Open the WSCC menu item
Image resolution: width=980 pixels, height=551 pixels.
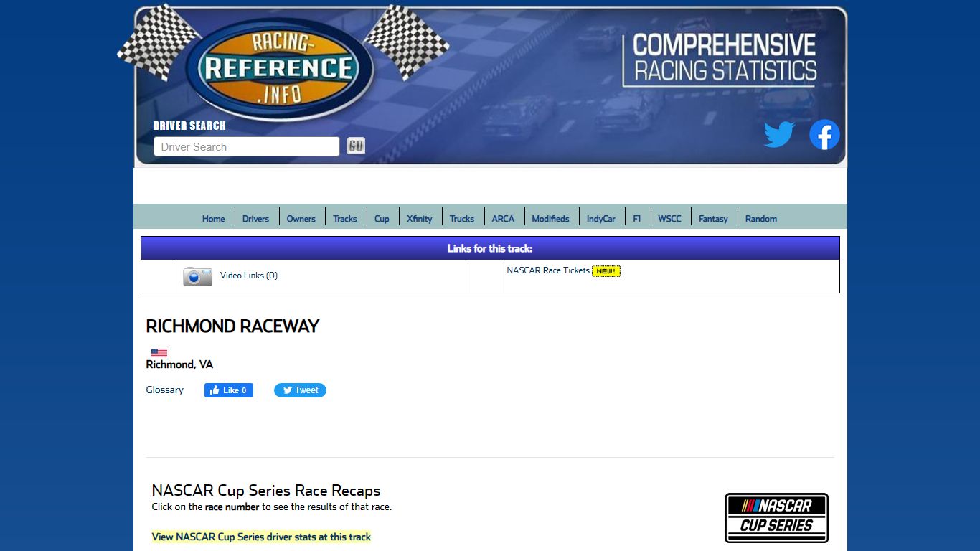click(x=669, y=219)
